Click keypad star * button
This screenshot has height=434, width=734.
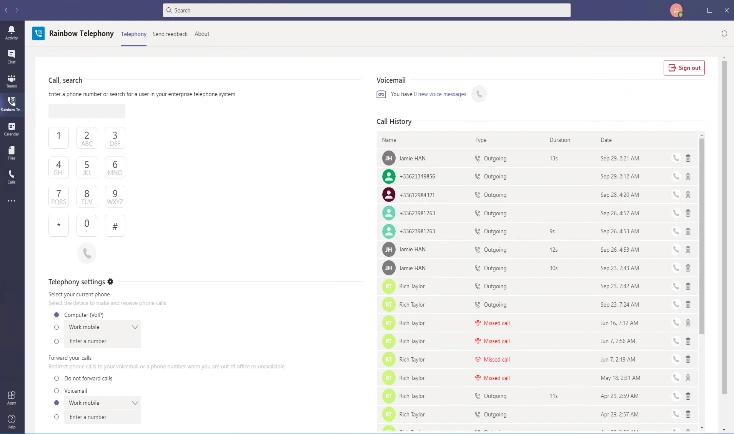click(x=59, y=226)
